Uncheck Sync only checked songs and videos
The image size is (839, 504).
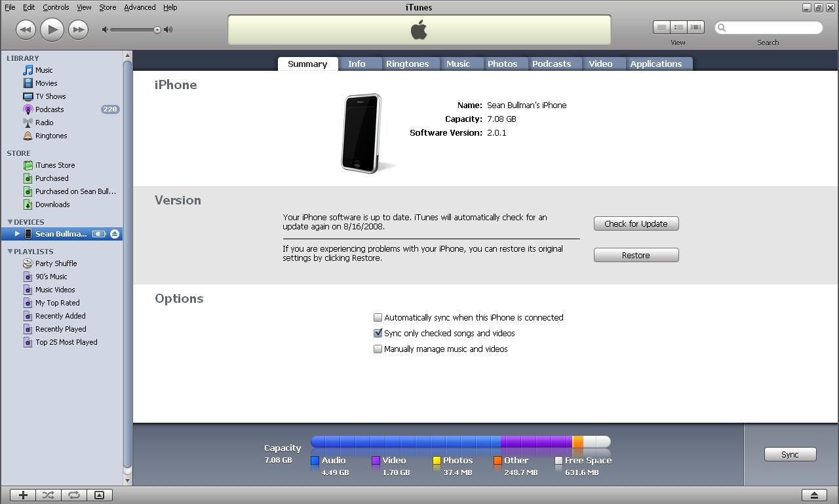378,333
